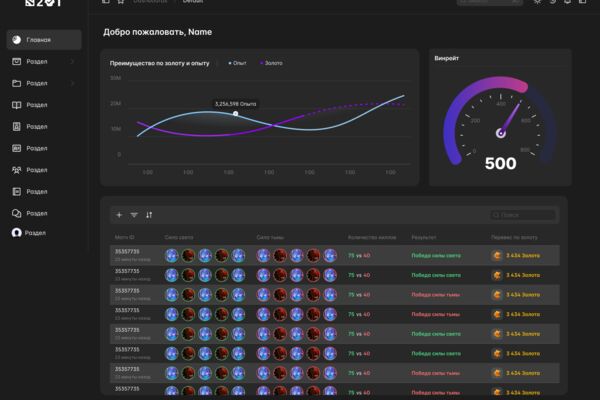The height and width of the screenshot is (400, 600).
Task: Open the Раздел item with team people icon
Action: 37,170
